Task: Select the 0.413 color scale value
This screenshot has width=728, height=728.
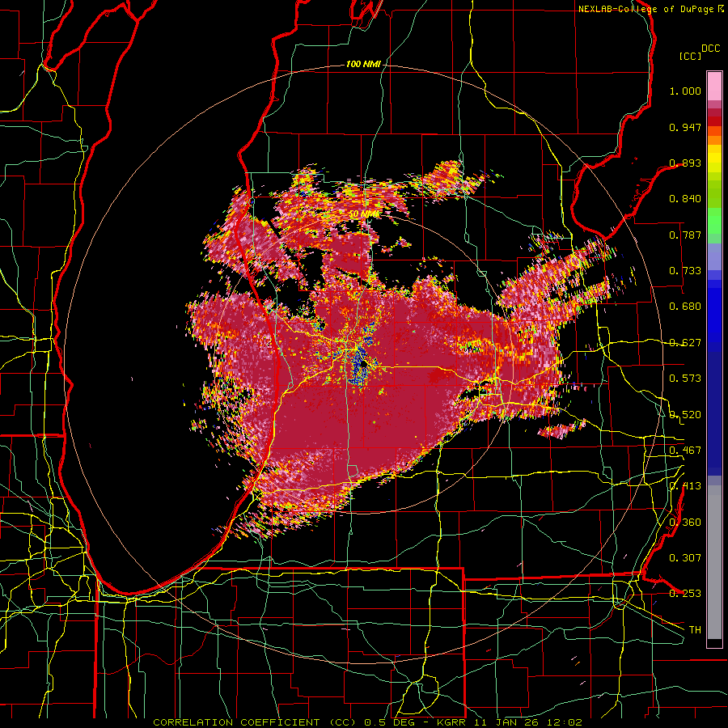Action: [x=685, y=486]
